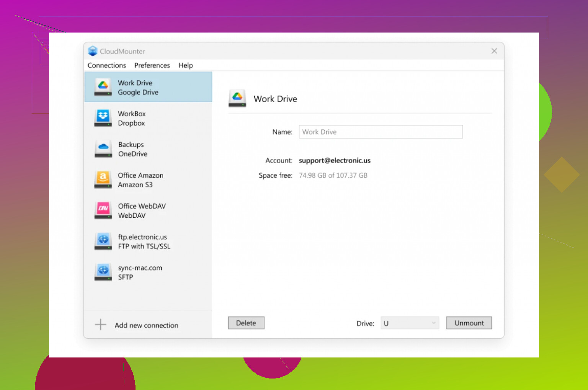Image resolution: width=588 pixels, height=390 pixels.
Task: Click the Google Drive icon in sidebar
Action: [x=103, y=87]
